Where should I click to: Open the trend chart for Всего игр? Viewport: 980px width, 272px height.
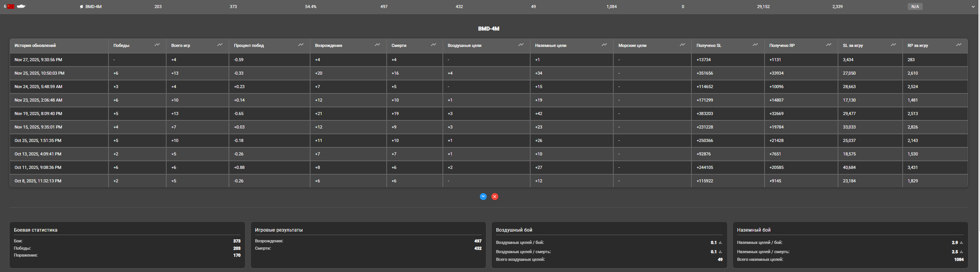click(220, 45)
